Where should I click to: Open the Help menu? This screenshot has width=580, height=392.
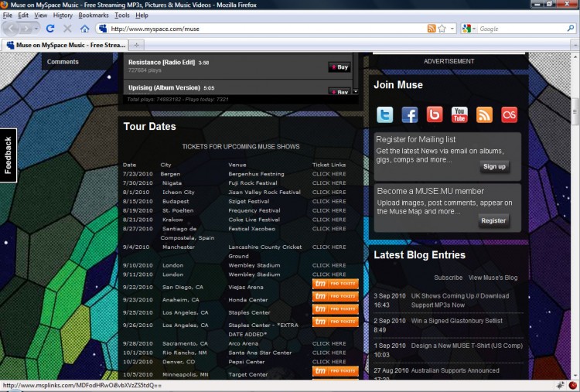tap(142, 15)
